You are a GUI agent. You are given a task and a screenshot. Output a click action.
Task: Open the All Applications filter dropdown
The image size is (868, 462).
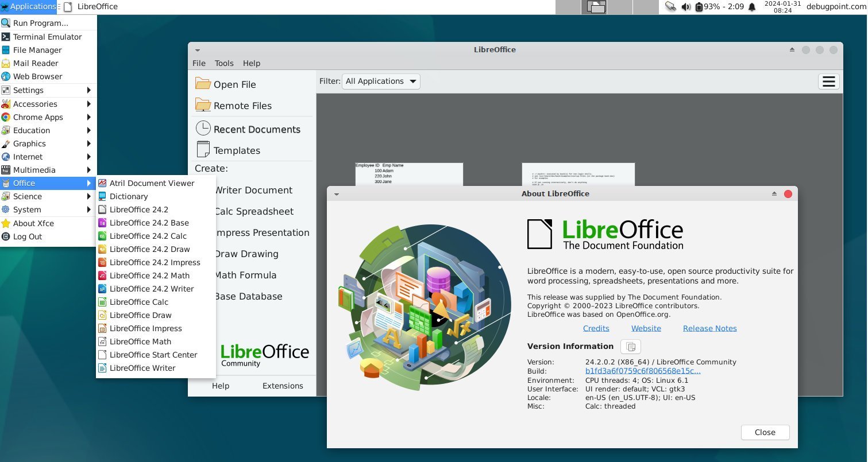coord(381,81)
